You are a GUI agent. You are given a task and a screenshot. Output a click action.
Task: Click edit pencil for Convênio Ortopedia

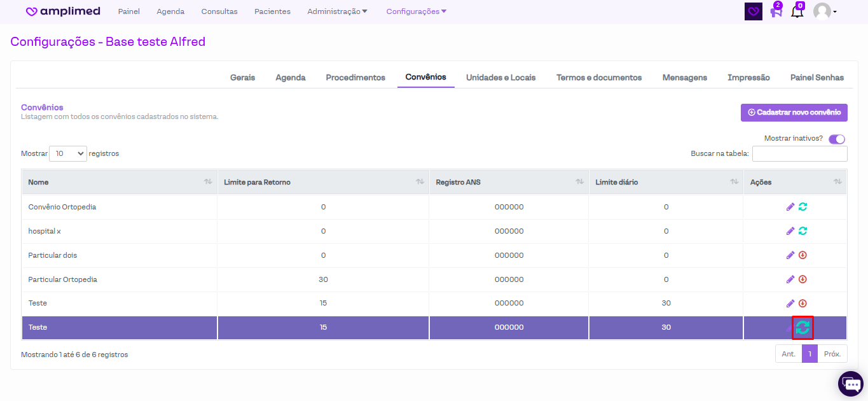click(790, 207)
